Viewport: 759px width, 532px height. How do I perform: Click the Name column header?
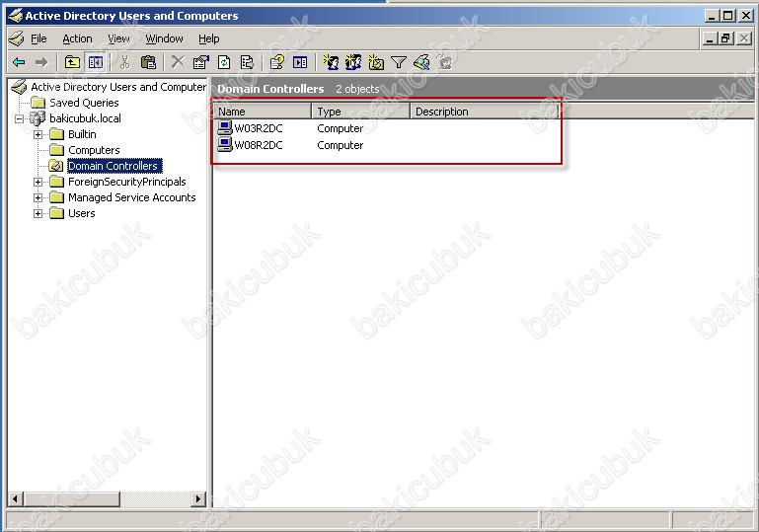[262, 112]
